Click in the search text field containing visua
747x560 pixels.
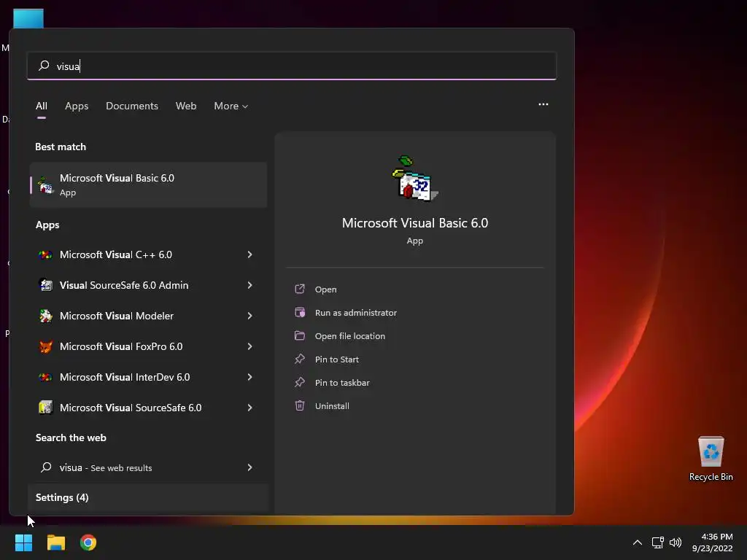pyautogui.click(x=292, y=66)
